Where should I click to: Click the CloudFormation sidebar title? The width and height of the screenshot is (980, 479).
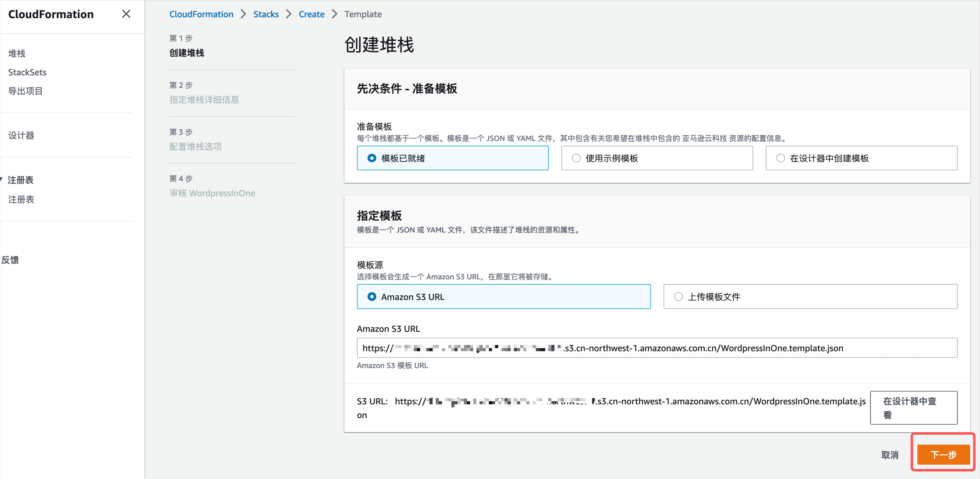click(51, 14)
